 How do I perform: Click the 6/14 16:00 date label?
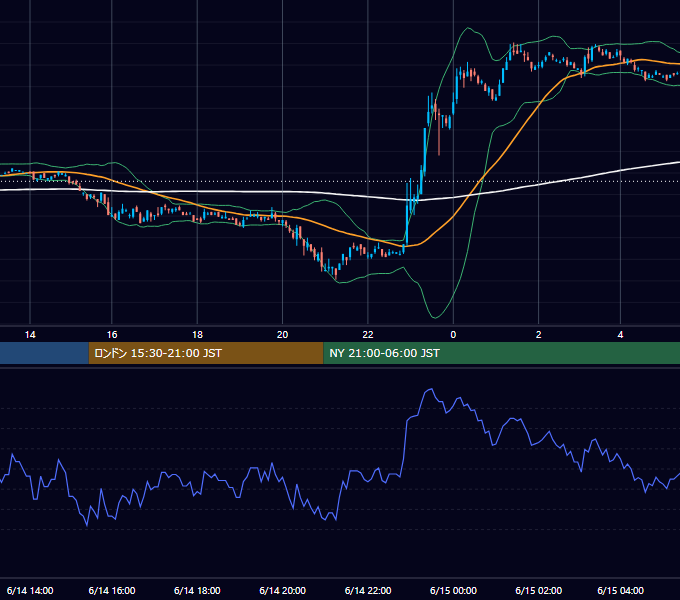[x=112, y=590]
